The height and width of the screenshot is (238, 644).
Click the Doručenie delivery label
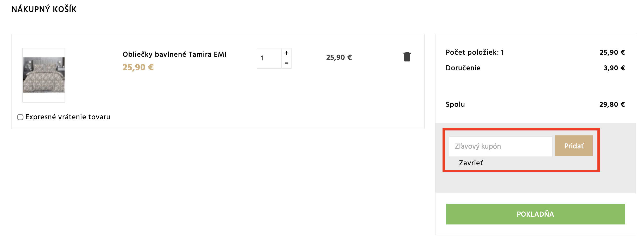pos(463,68)
